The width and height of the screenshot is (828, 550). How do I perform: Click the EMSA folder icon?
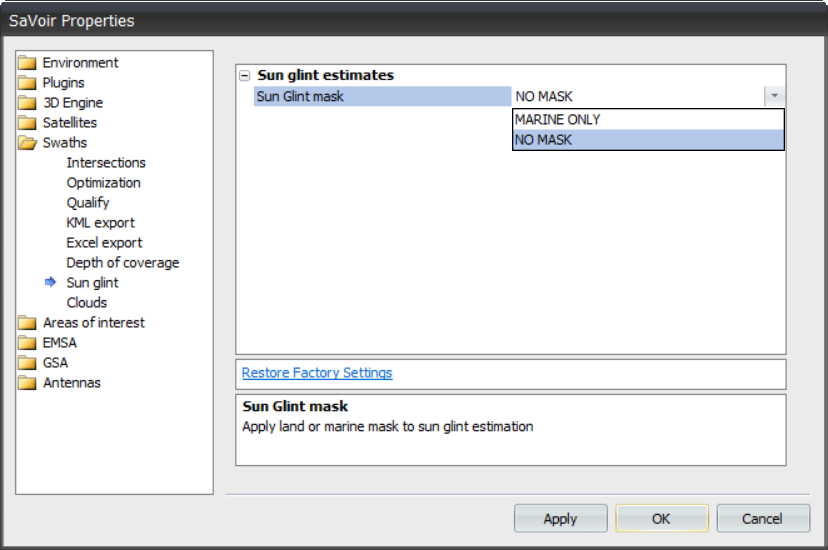click(27, 343)
